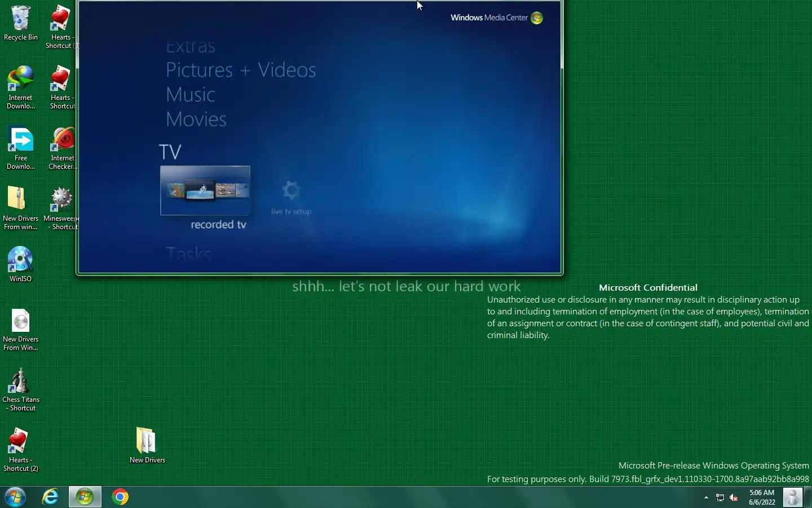Screen dimensions: 812x508
Task: Select Tasks in the Media Center menu
Action: click(x=188, y=253)
